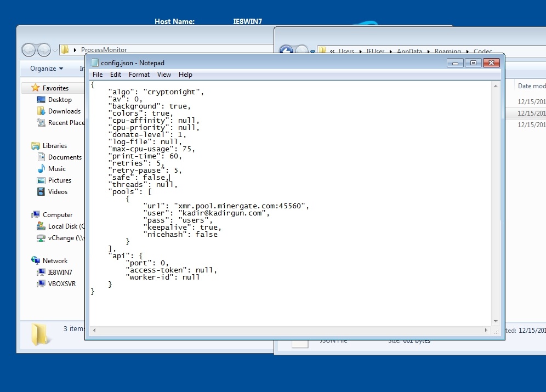Viewport: 546px width, 392px height.
Task: Open the File menu in Notepad
Action: point(98,75)
